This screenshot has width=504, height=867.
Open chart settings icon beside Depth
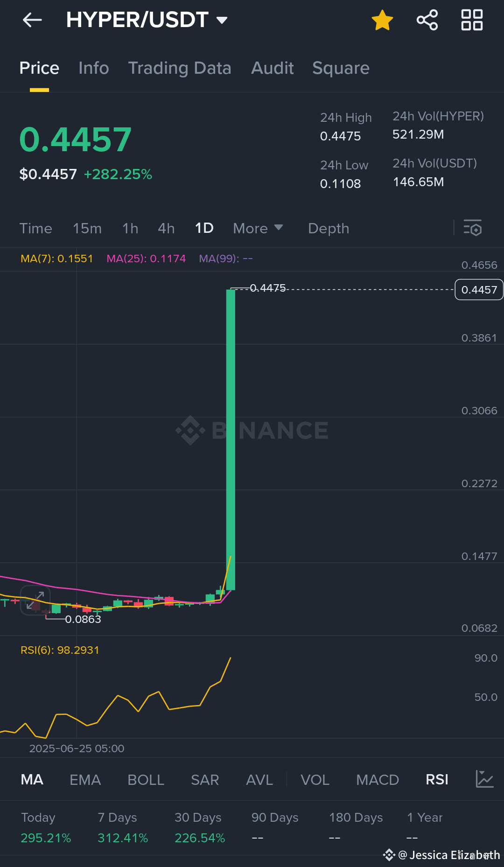472,228
